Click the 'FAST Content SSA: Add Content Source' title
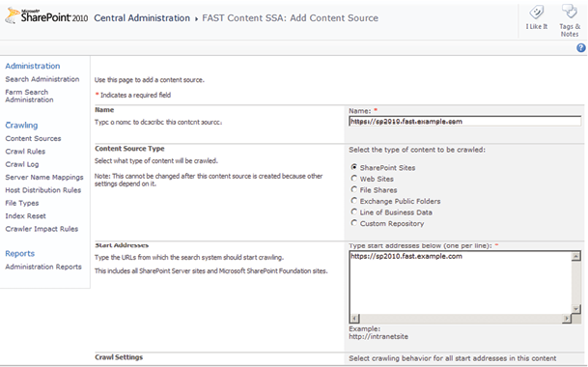The image size is (588, 367). click(291, 18)
